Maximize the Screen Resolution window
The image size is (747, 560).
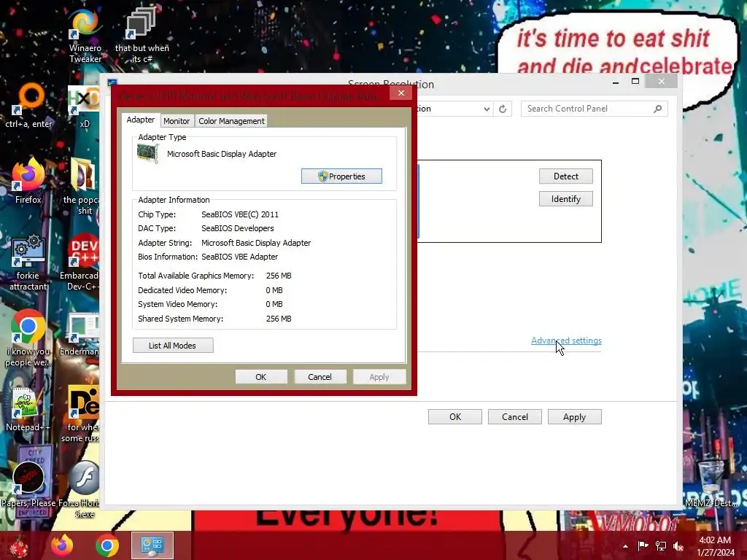[x=635, y=82]
